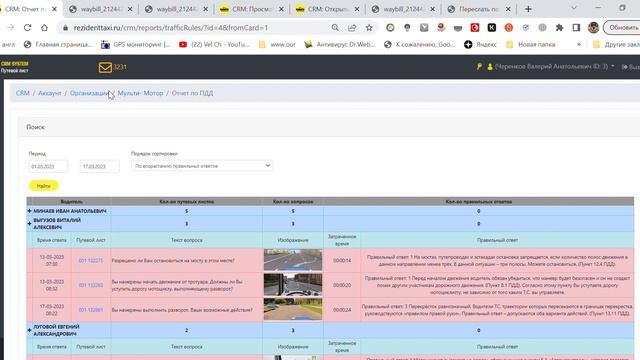Open the sort order dropdown
640x360 pixels.
click(x=202, y=166)
